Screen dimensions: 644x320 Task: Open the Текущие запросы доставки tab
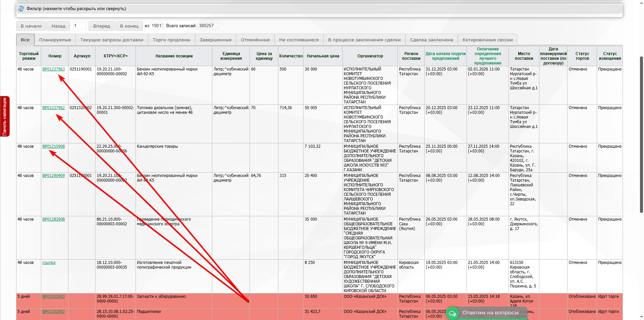tap(112, 40)
